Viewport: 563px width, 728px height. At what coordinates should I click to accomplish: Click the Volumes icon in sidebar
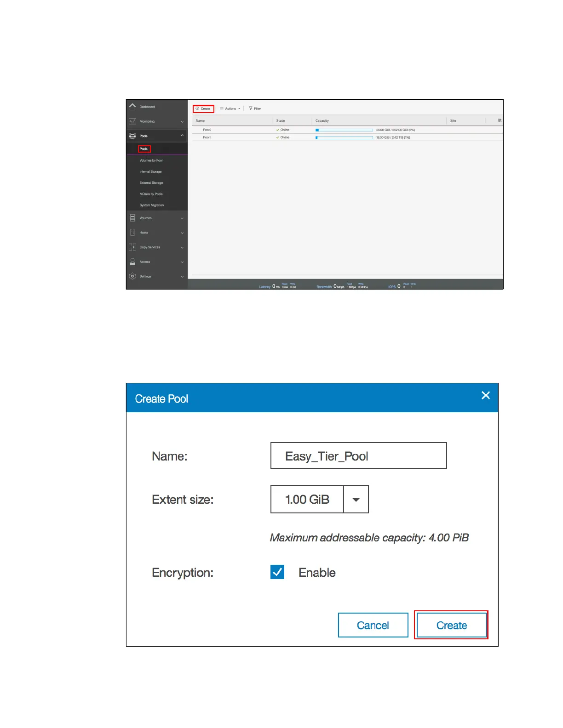coord(132,218)
